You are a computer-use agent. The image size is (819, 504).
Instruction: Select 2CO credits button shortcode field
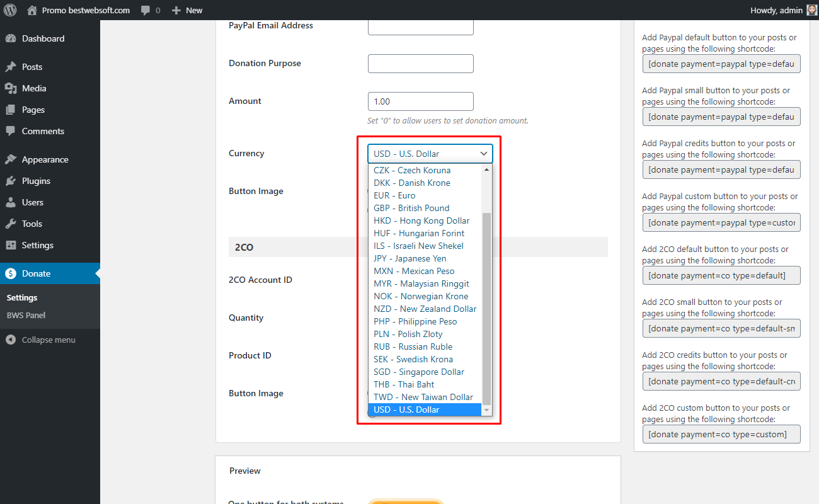(721, 381)
